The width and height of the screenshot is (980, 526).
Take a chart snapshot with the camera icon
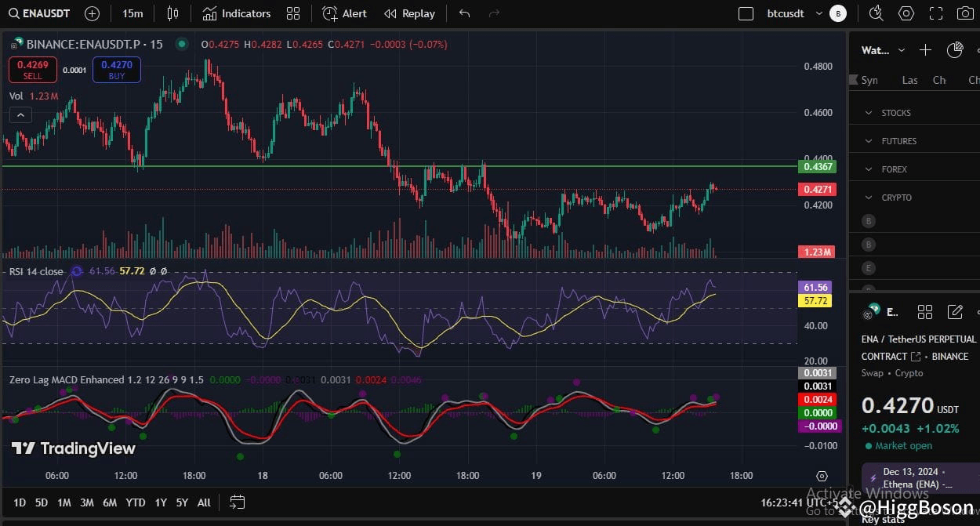click(x=966, y=13)
